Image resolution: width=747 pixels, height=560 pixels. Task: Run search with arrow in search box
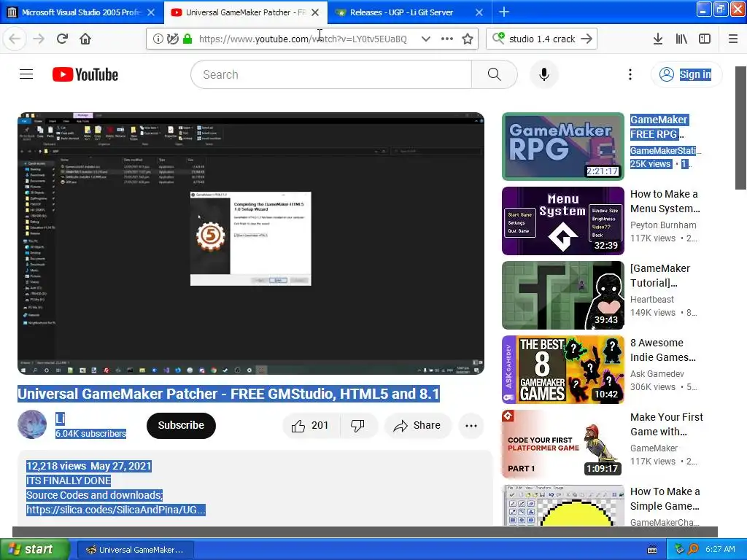[587, 39]
